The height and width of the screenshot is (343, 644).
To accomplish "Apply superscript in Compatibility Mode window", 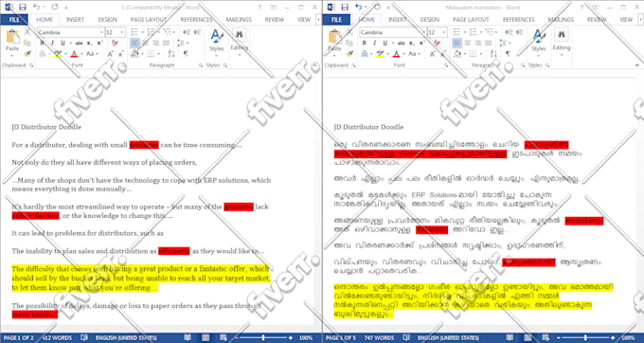I will [99, 44].
